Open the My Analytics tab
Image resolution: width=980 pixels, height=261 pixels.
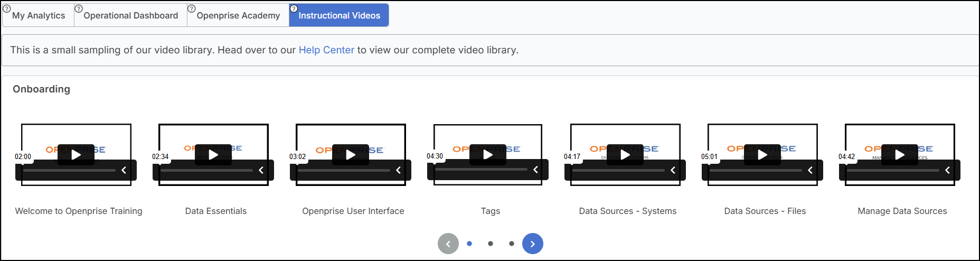[39, 15]
